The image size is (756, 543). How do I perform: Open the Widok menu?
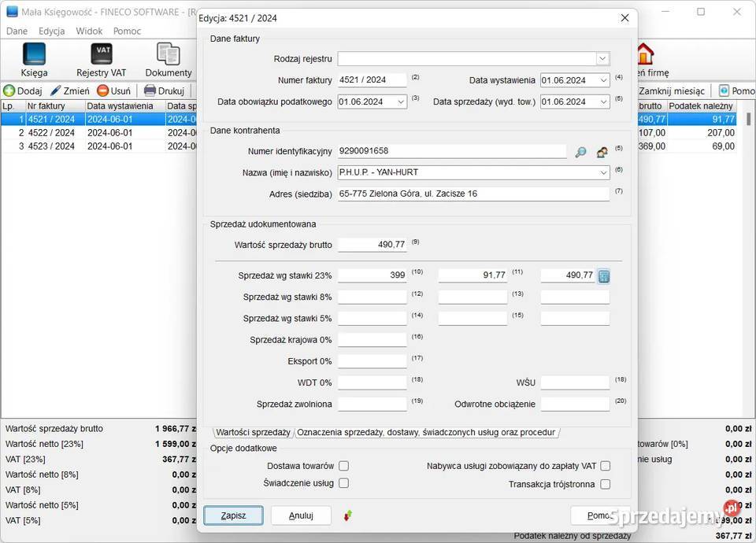click(x=89, y=31)
